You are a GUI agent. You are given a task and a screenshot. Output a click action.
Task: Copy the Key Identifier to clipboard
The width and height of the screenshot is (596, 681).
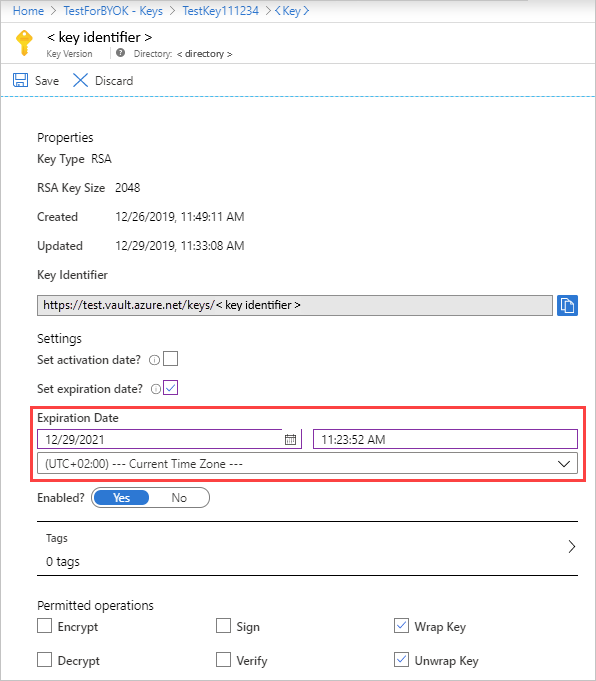(567, 305)
